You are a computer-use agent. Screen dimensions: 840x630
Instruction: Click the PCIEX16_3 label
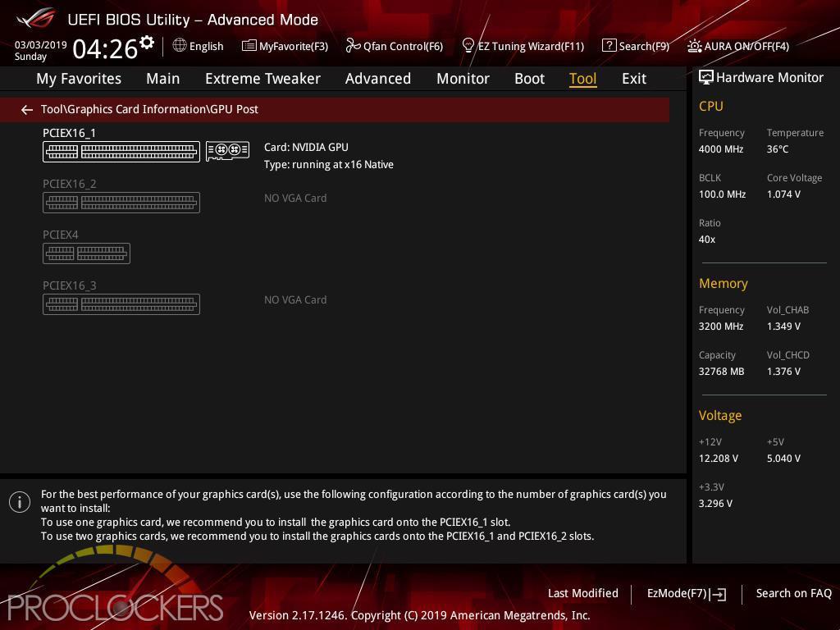tap(70, 285)
